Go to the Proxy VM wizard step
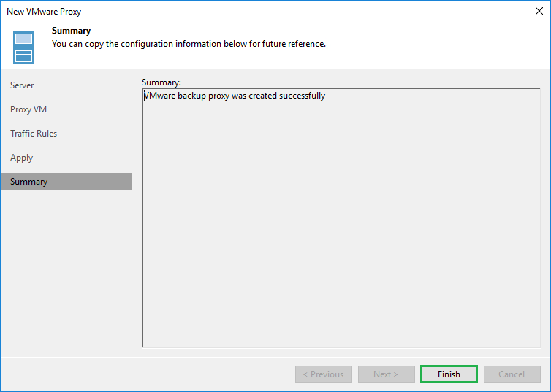The width and height of the screenshot is (551, 392). 28,109
